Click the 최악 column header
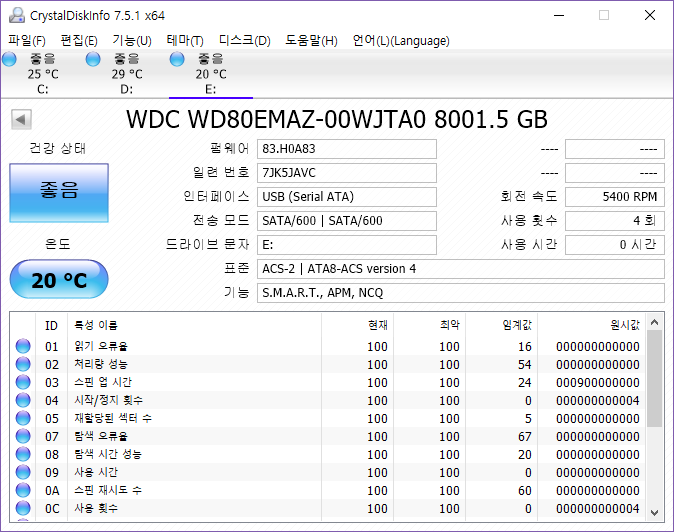Image resolution: width=674 pixels, height=532 pixels. click(430, 326)
